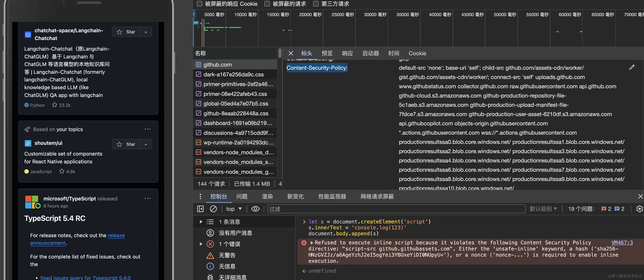Select the '无详细消息' verbose filter
Screen dimensions: 644x280
(x=244, y=277)
